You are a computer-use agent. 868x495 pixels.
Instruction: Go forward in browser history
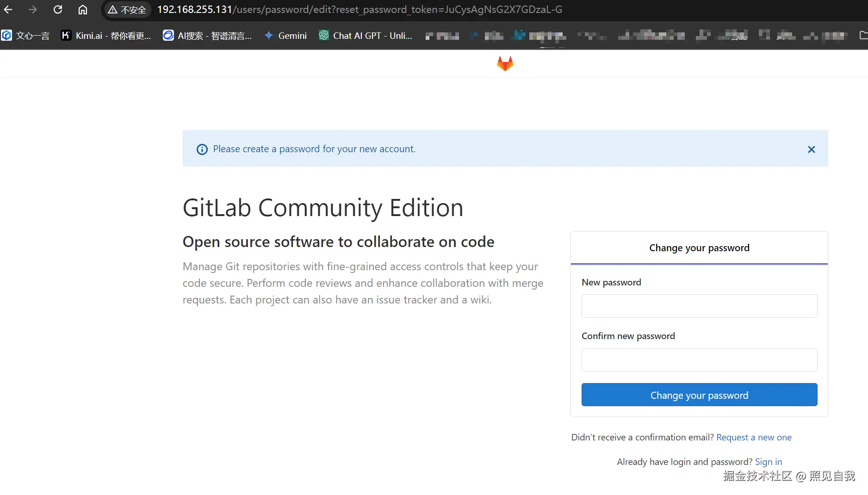pyautogui.click(x=32, y=10)
